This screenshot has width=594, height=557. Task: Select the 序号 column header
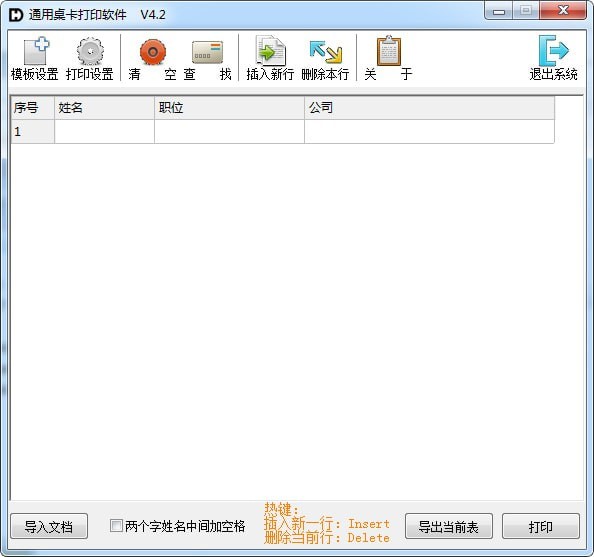point(33,108)
